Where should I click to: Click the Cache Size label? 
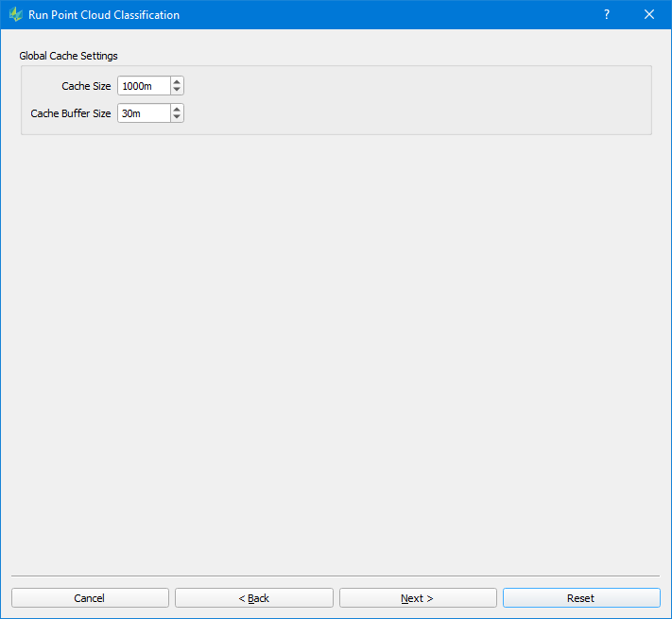click(x=86, y=86)
